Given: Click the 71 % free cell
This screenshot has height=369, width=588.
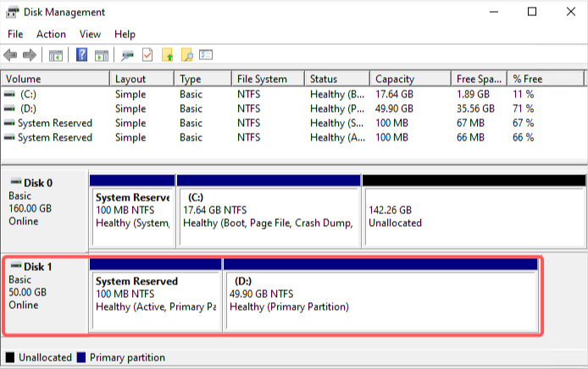Looking at the screenshot, I should (x=523, y=108).
